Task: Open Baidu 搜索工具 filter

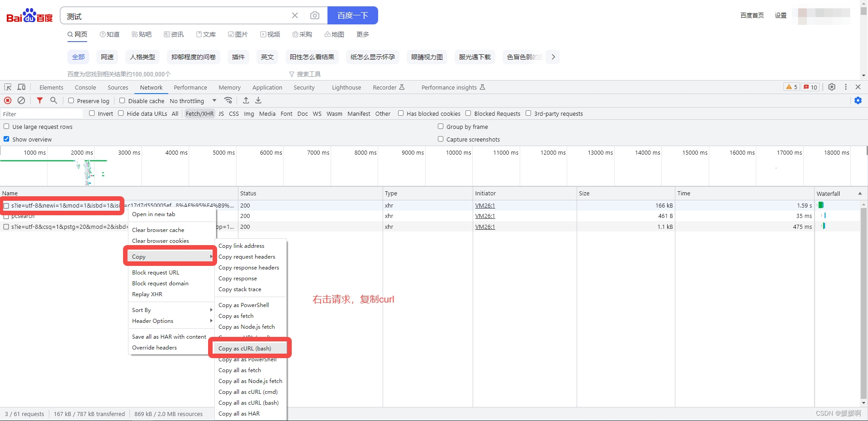Action: (305, 74)
